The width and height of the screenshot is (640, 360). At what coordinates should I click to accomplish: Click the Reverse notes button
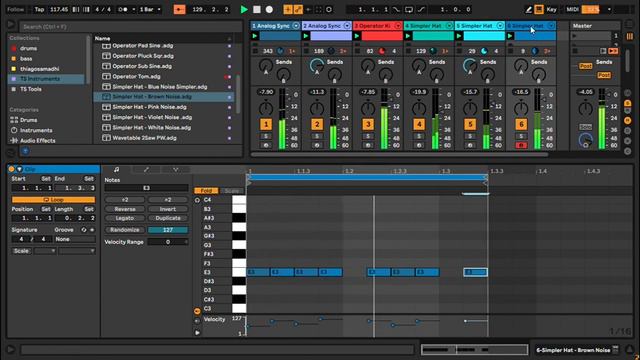pos(125,209)
